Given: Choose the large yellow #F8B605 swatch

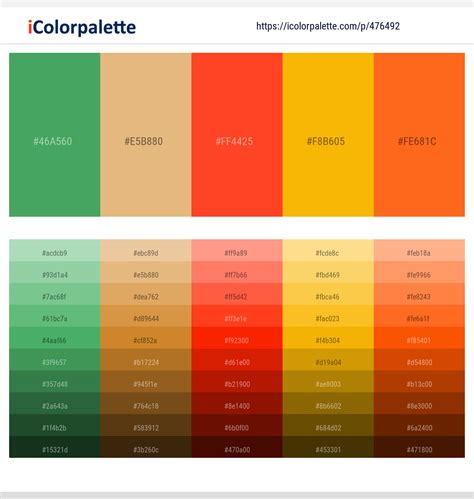Looking at the screenshot, I should pos(328,135).
